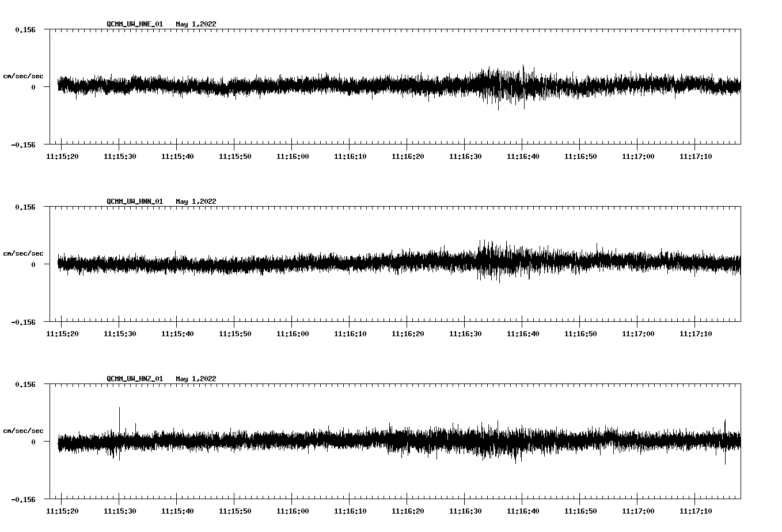Click the cm/sec/sec unit label of HNZ plot
782x532 pixels.
click(23, 431)
